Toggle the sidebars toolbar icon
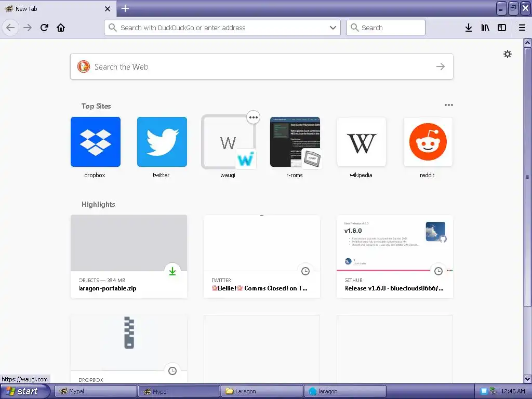 coord(502,28)
